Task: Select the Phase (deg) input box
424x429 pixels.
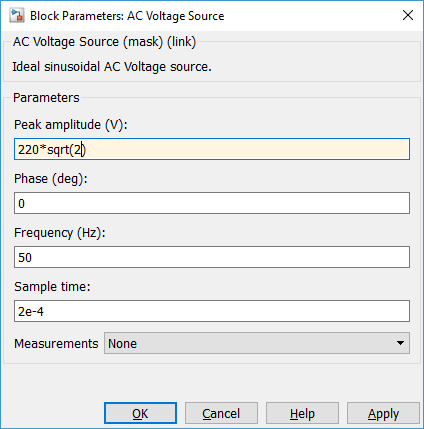Action: (x=212, y=203)
